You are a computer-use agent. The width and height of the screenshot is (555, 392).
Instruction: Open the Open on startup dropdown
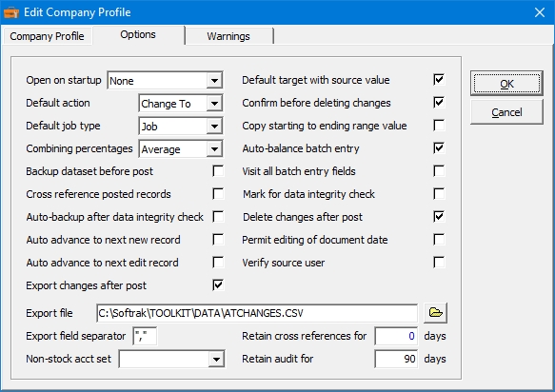pos(214,81)
